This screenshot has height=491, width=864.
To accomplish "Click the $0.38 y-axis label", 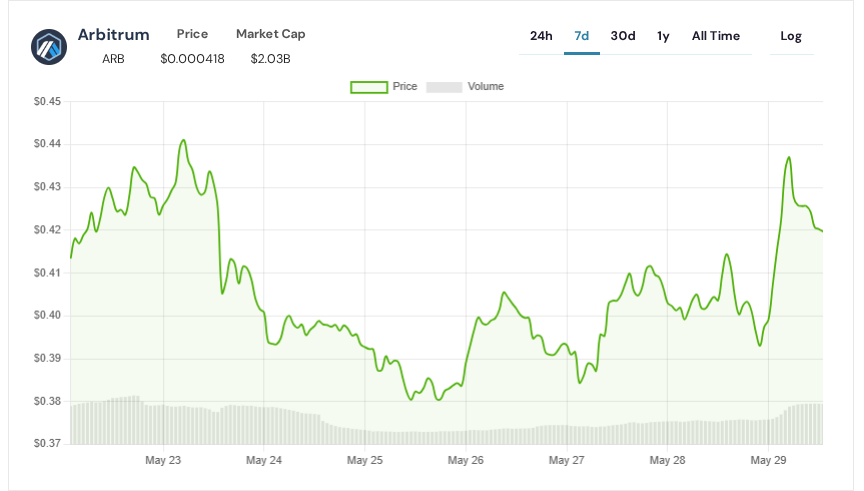I will 47,401.
